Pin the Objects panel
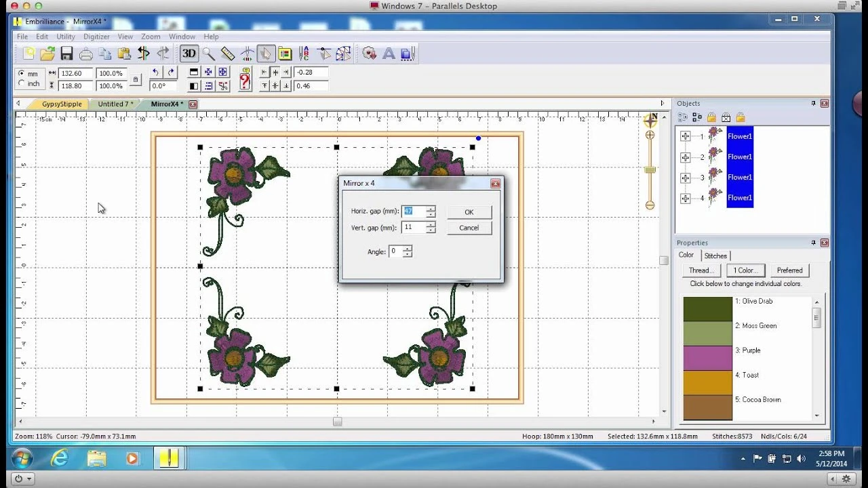Screen dimensions: 868x488 click(x=813, y=104)
